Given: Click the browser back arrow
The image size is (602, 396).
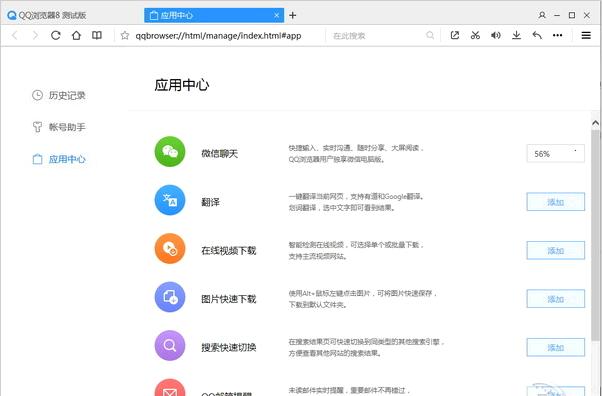Looking at the screenshot, I should (15, 36).
